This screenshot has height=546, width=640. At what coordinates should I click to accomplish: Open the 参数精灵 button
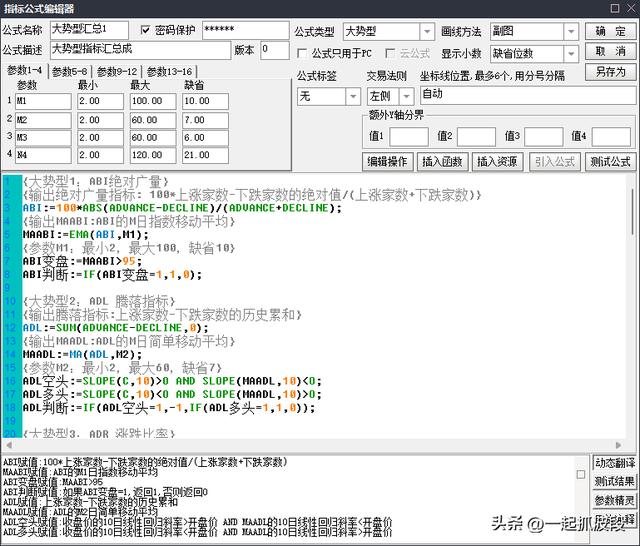pos(615,500)
